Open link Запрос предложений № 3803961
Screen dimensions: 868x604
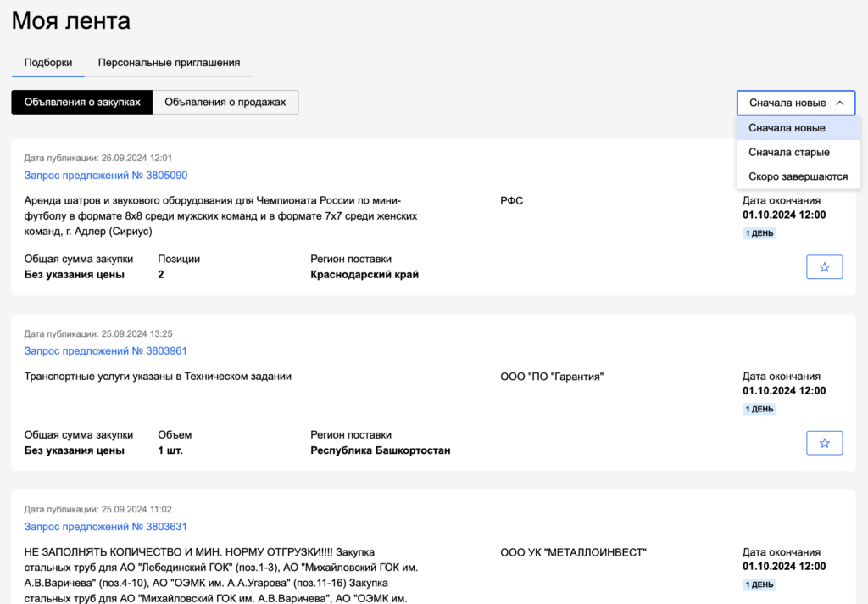pyautogui.click(x=106, y=351)
